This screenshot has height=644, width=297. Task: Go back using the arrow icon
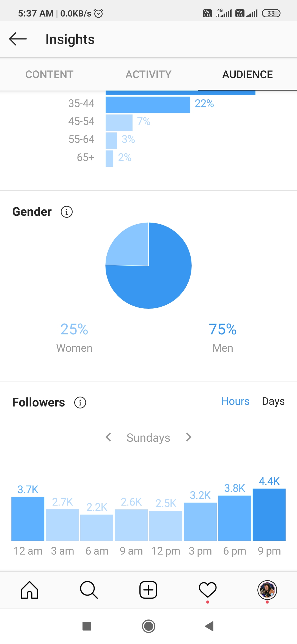point(18,39)
